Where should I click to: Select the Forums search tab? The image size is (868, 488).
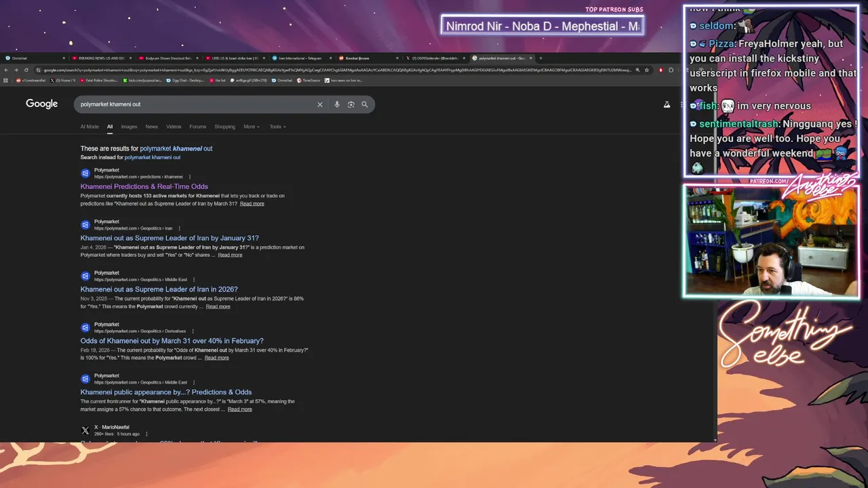(x=197, y=127)
